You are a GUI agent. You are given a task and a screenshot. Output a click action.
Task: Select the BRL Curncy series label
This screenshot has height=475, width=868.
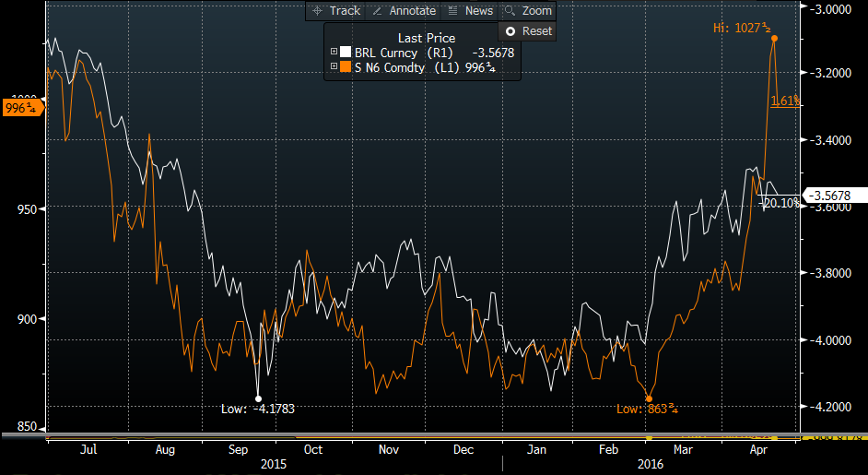pyautogui.click(x=385, y=53)
